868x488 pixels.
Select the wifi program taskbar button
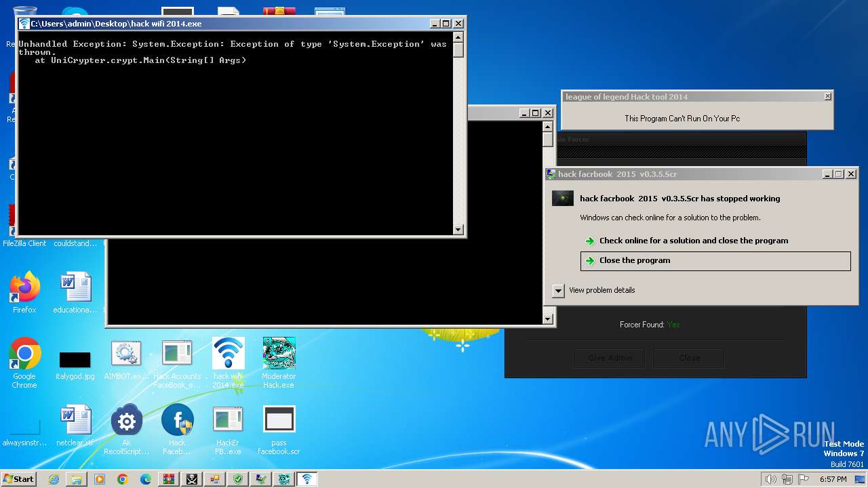[x=307, y=479]
